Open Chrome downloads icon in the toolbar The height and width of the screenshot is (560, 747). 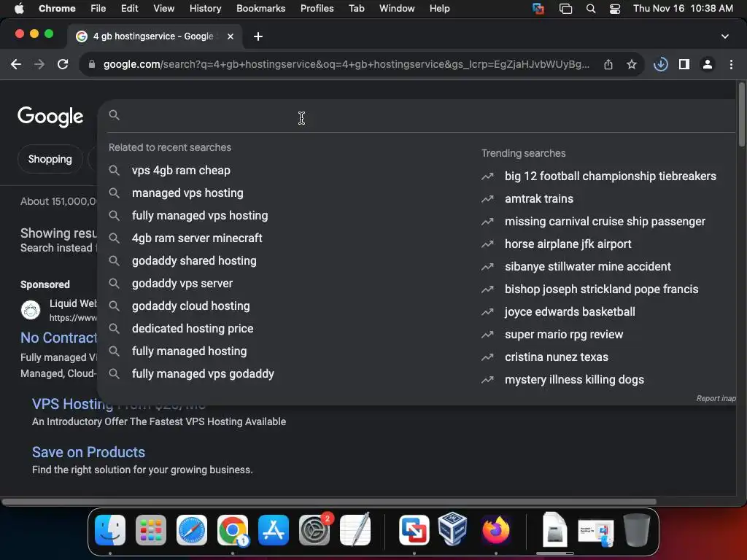tap(661, 64)
